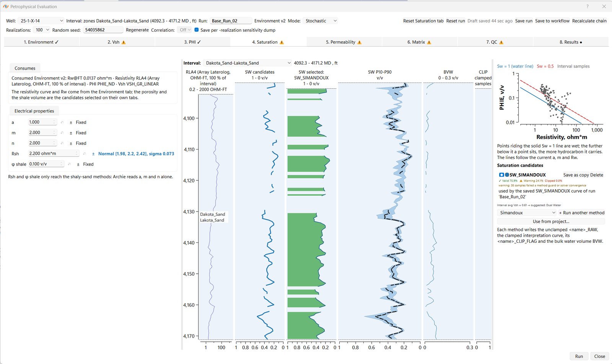612x364 pixels.
Task: Click the Use from project... button
Action: tap(551, 221)
